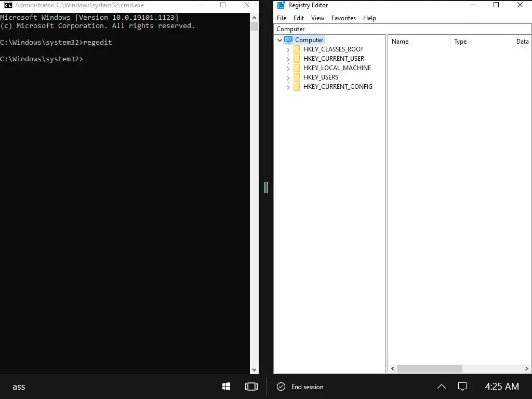Screen dimensions: 532x399
Task: Click the Registry Editor address bar showing Computer
Action: pyautogui.click(x=403, y=29)
